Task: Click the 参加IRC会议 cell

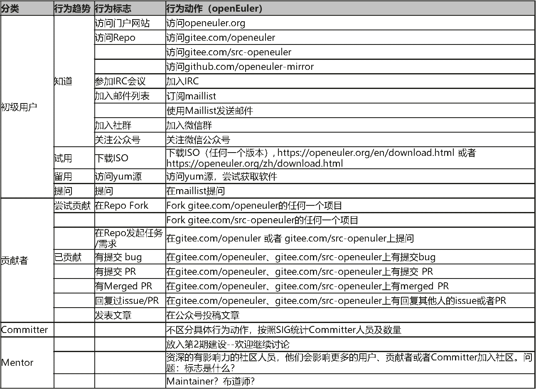Action: point(120,81)
